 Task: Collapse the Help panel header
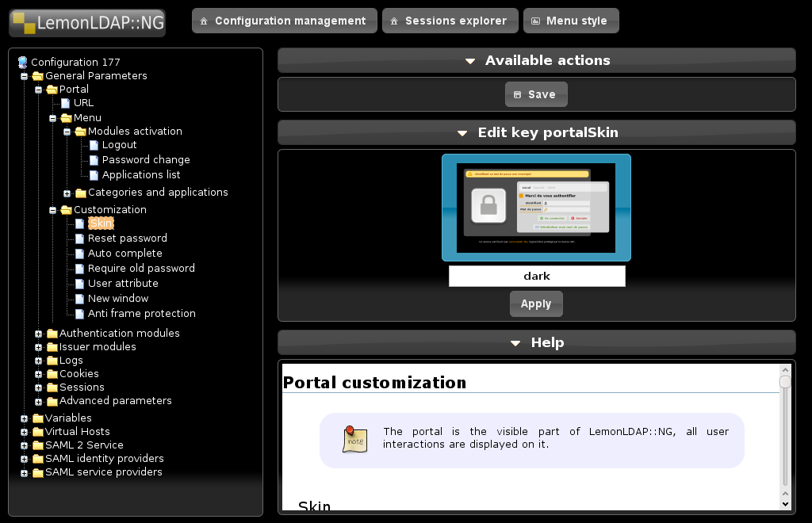click(537, 342)
